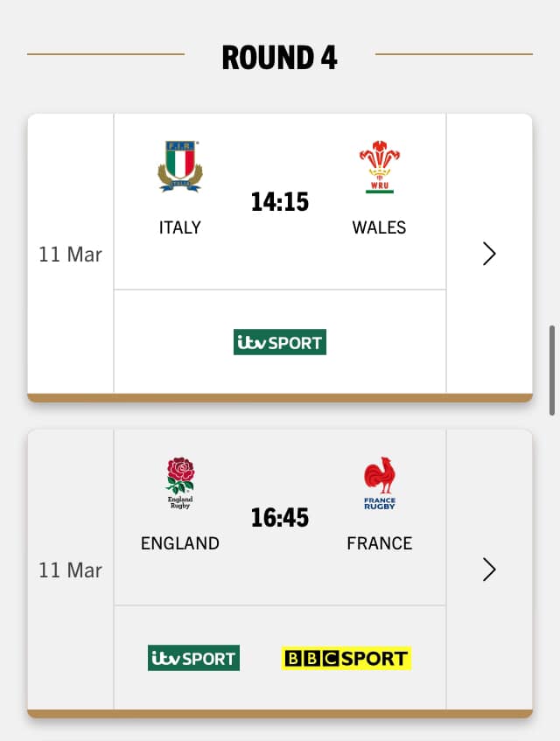Select the 16:45 kick-off time
This screenshot has width=560, height=741.
[x=280, y=518]
